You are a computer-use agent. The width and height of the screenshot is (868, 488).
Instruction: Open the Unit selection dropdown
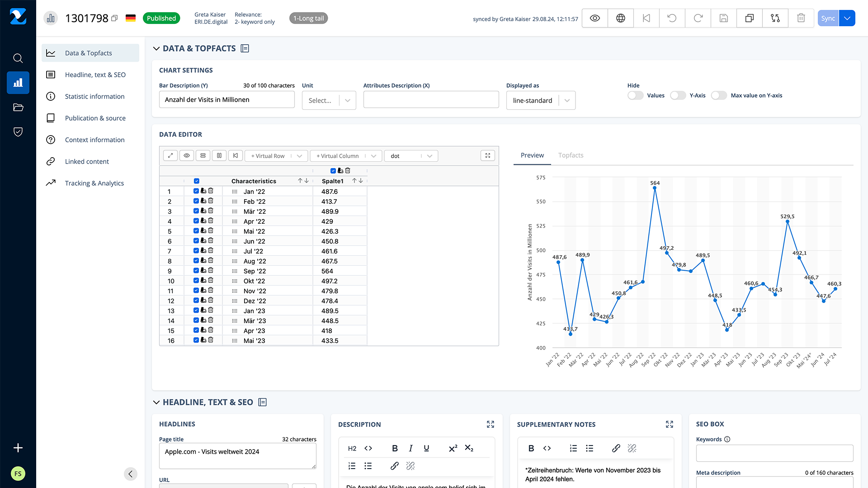coord(329,100)
